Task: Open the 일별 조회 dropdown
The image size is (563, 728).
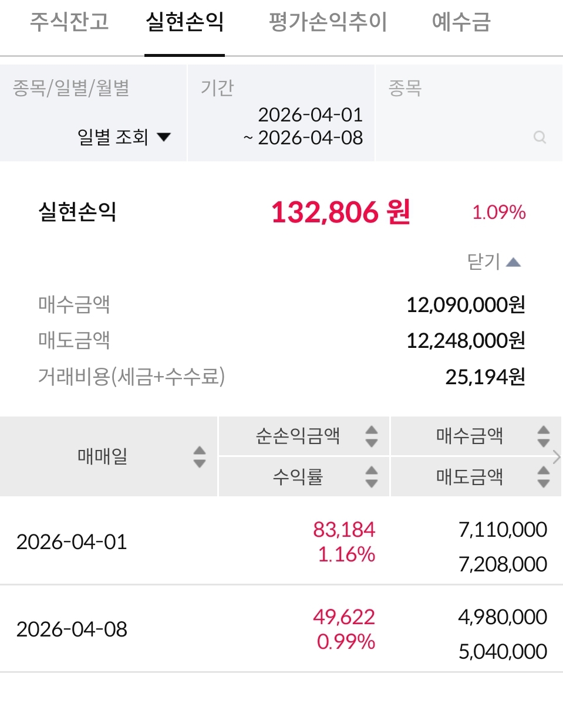Action: [123, 137]
